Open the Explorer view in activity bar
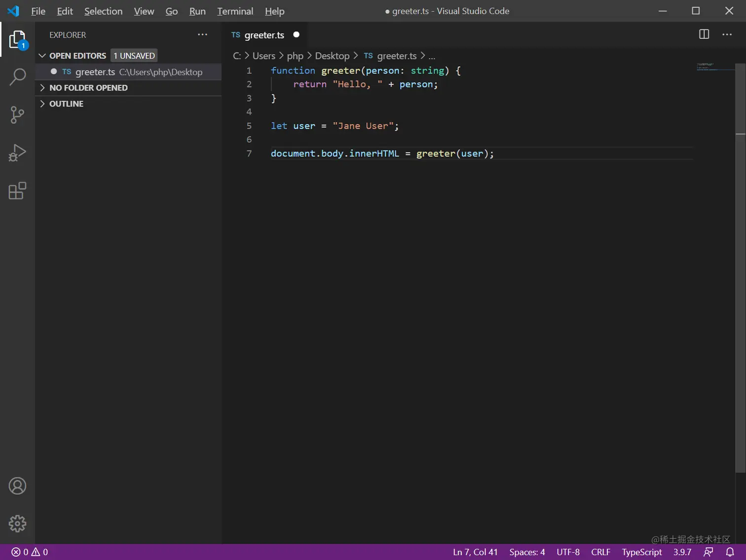 [x=17, y=39]
